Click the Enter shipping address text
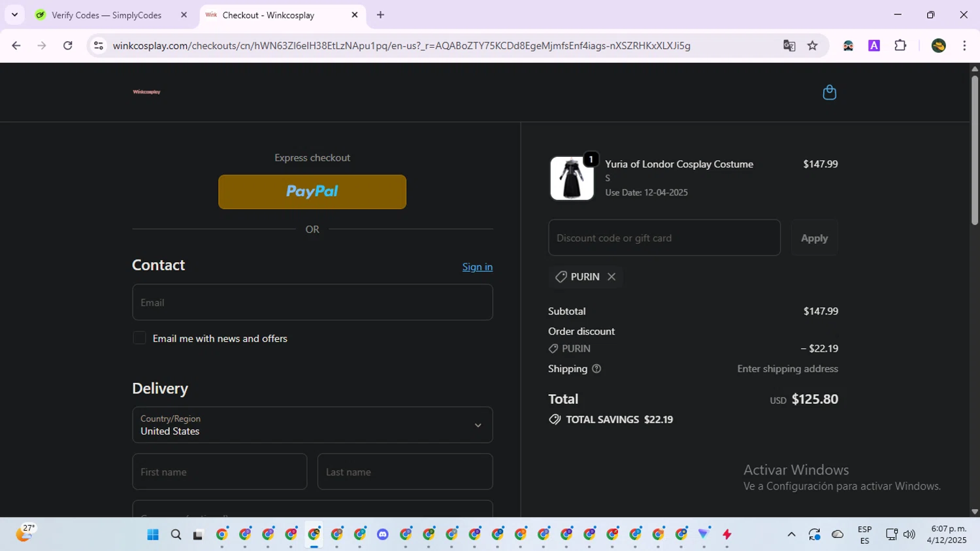 pos(787,369)
